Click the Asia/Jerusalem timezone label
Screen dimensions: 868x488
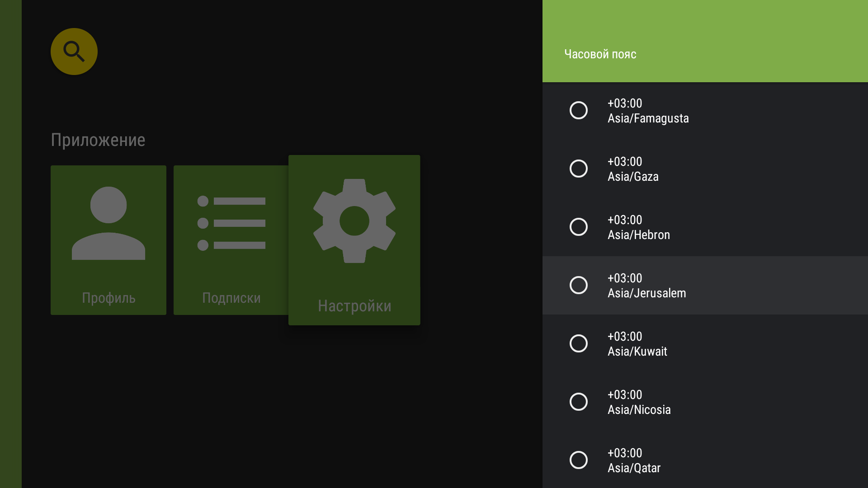click(x=647, y=293)
